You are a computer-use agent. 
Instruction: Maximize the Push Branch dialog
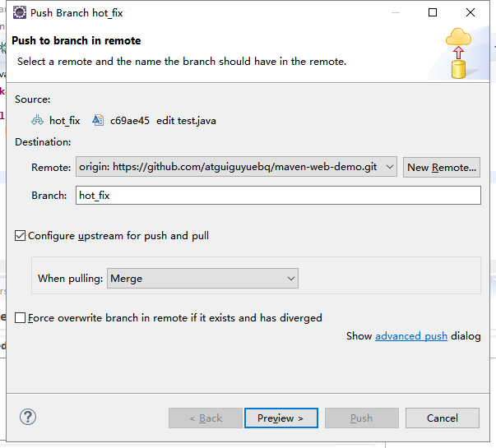coord(433,12)
